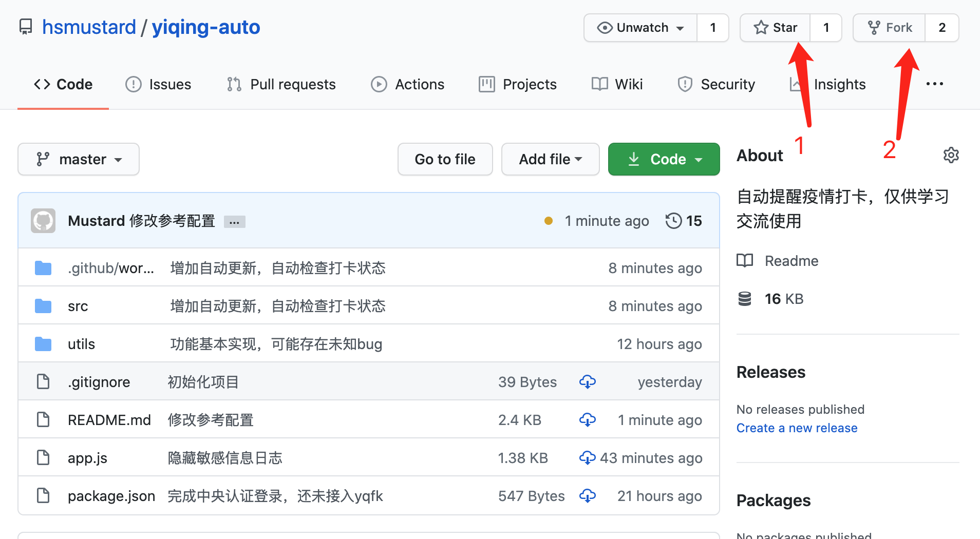Click the package.json file icon
Screen dimensions: 980x539
[x=43, y=496]
